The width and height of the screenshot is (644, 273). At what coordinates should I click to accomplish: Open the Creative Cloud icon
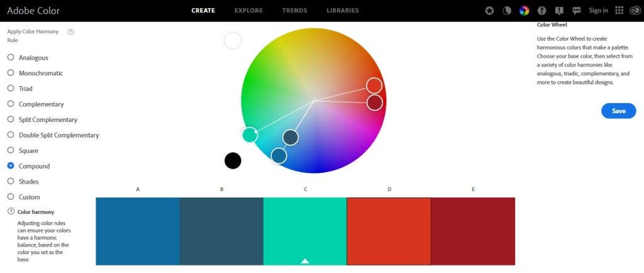pos(636,11)
